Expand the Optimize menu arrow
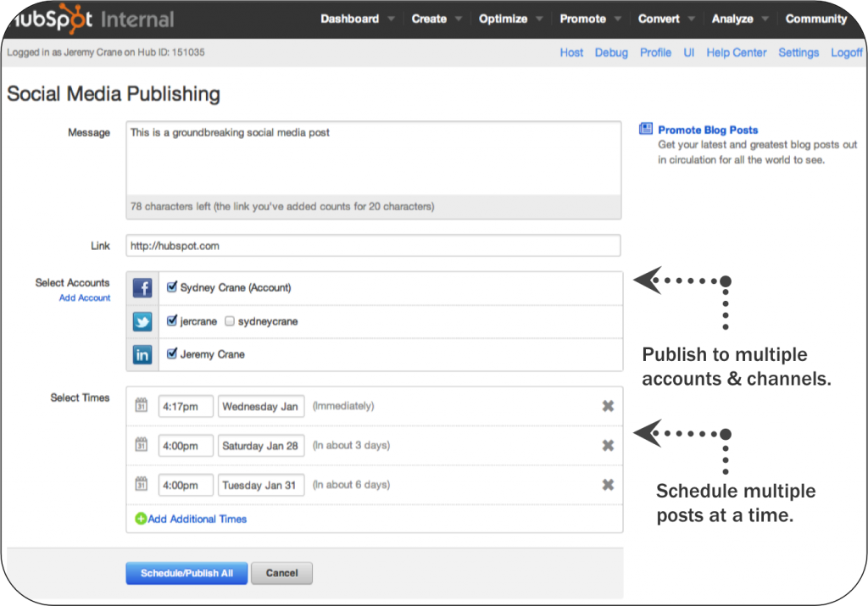The image size is (868, 606). click(539, 19)
